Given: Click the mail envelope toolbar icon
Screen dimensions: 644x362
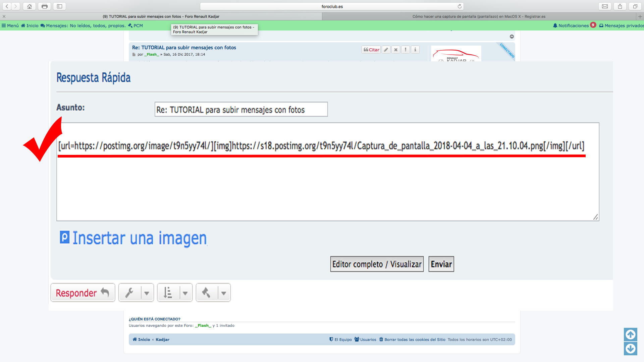Looking at the screenshot, I should 605,6.
